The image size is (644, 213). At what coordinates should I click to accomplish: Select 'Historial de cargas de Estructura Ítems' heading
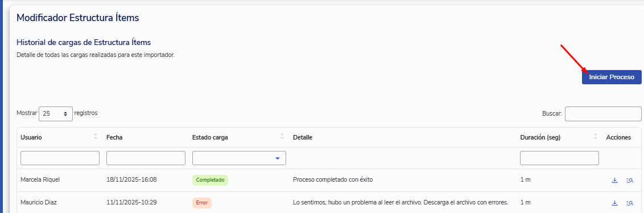pos(84,42)
